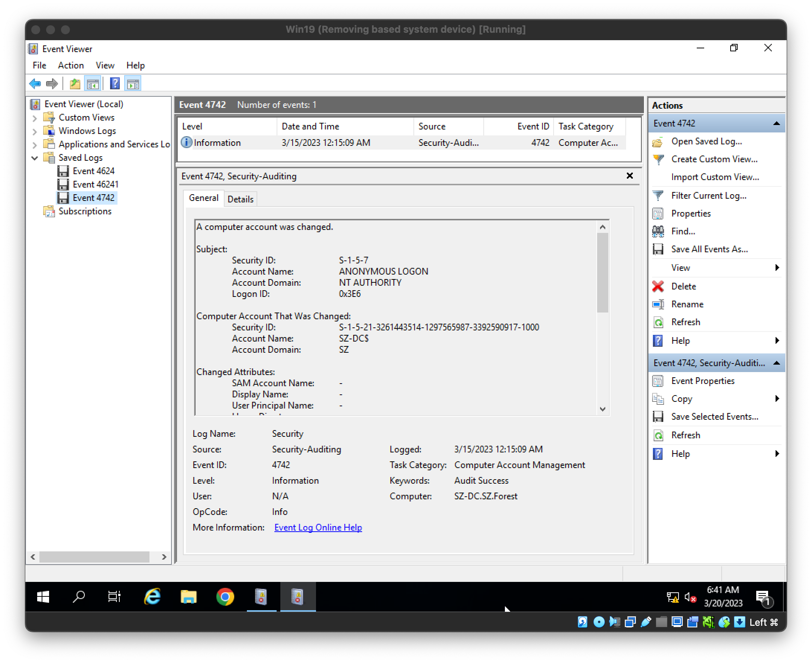Image resolution: width=812 pixels, height=663 pixels.
Task: Click Event Properties action
Action: [x=703, y=381]
